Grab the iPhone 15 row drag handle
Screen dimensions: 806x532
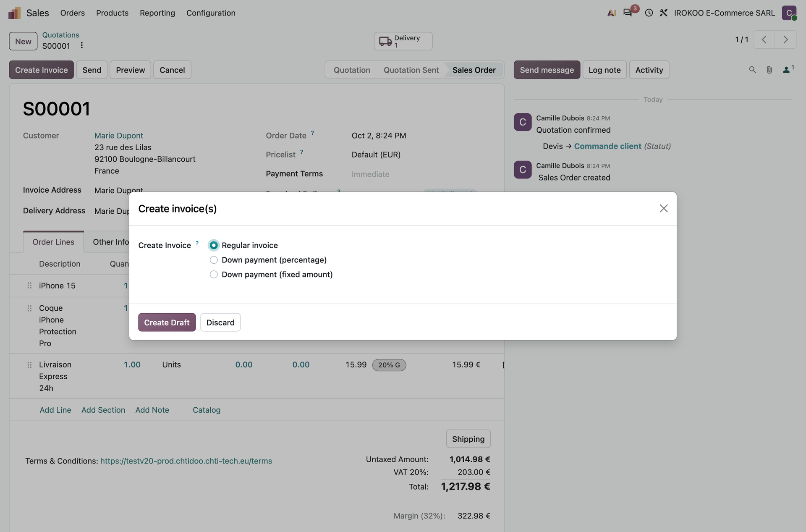pos(29,286)
